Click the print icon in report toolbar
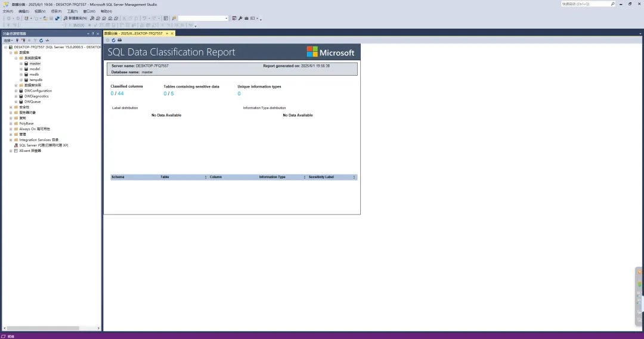 119,41
